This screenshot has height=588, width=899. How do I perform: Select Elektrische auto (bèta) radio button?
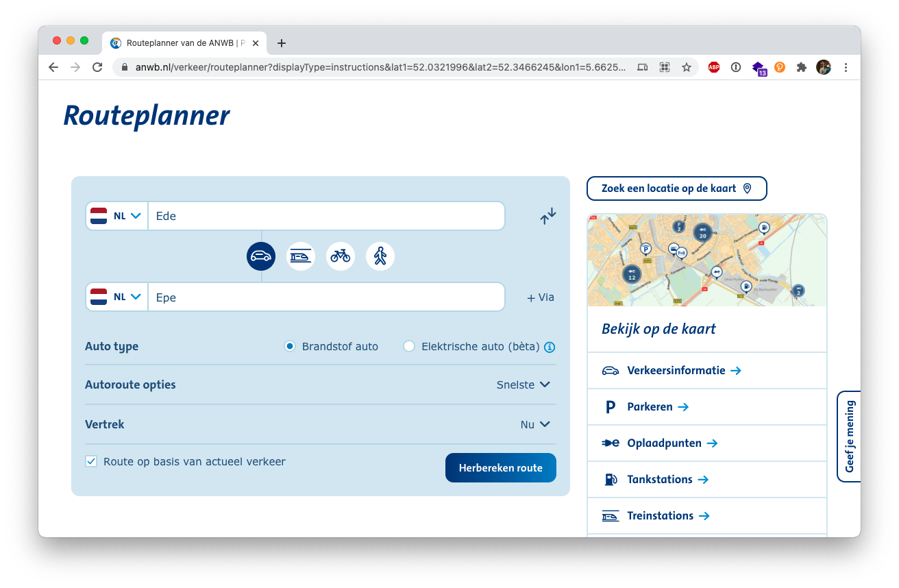click(409, 347)
